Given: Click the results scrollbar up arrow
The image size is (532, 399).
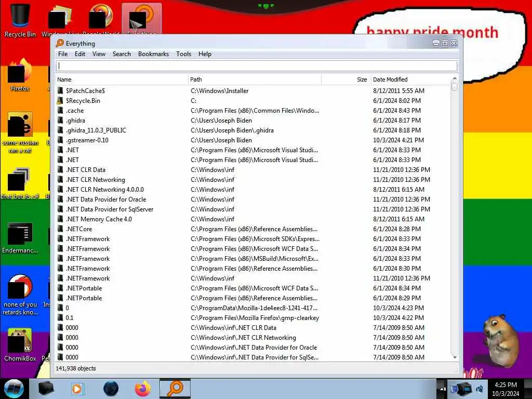Looking at the screenshot, I should click(455, 78).
